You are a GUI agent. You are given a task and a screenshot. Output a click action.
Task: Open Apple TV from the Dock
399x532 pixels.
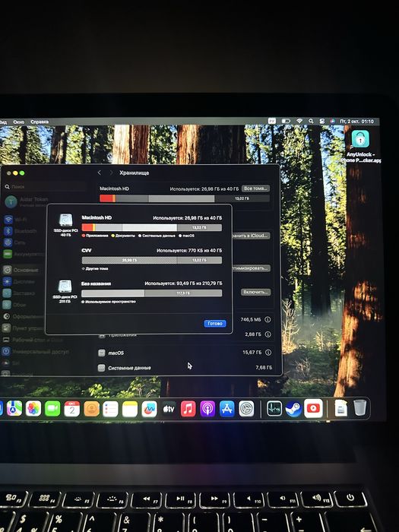click(x=169, y=409)
